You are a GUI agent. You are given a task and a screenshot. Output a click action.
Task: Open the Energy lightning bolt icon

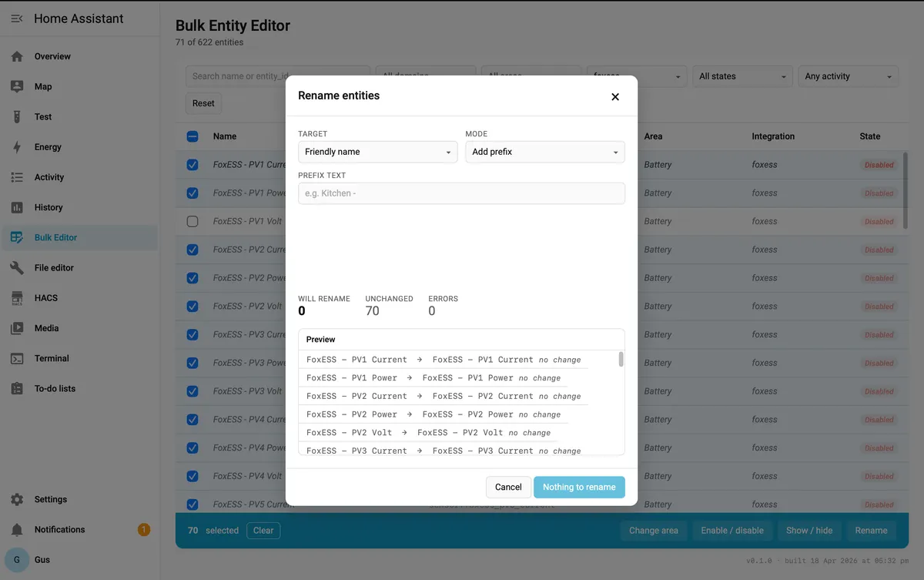point(17,147)
